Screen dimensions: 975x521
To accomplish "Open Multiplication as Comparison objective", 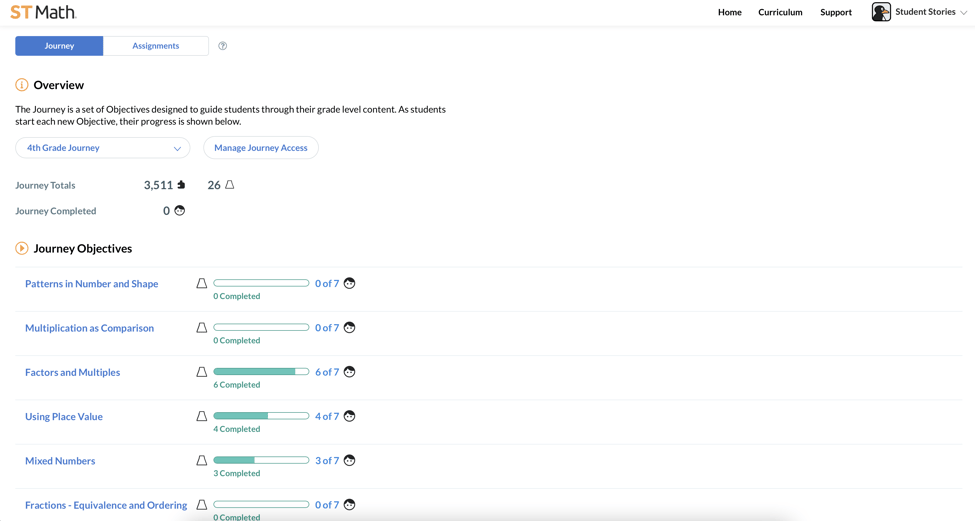I will click(90, 328).
